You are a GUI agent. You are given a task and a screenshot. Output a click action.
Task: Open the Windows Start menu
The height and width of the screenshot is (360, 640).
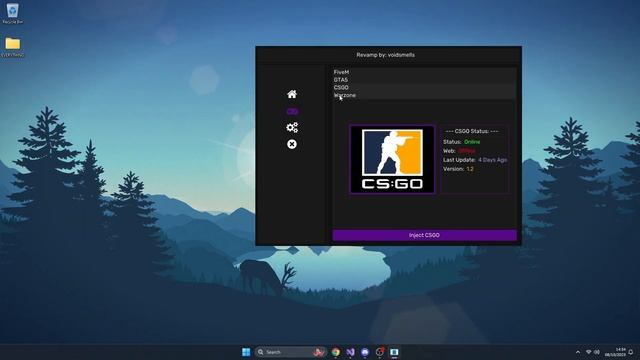pos(246,352)
